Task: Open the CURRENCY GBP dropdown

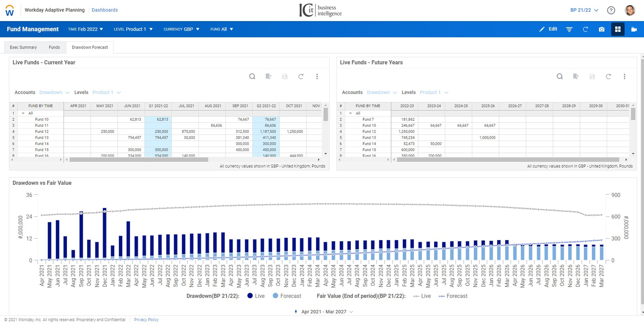Action: (181, 29)
